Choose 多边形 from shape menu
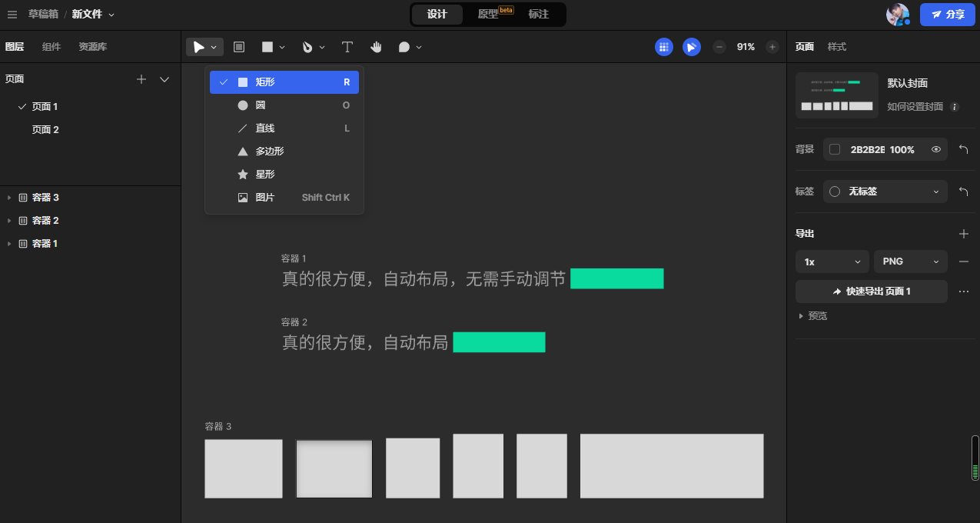The width and height of the screenshot is (980, 523). 284,152
